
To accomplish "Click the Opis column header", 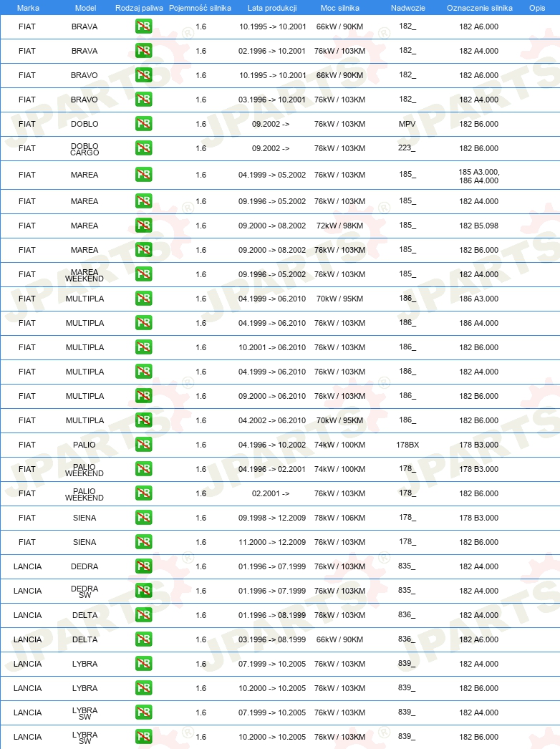I will 537,8.
